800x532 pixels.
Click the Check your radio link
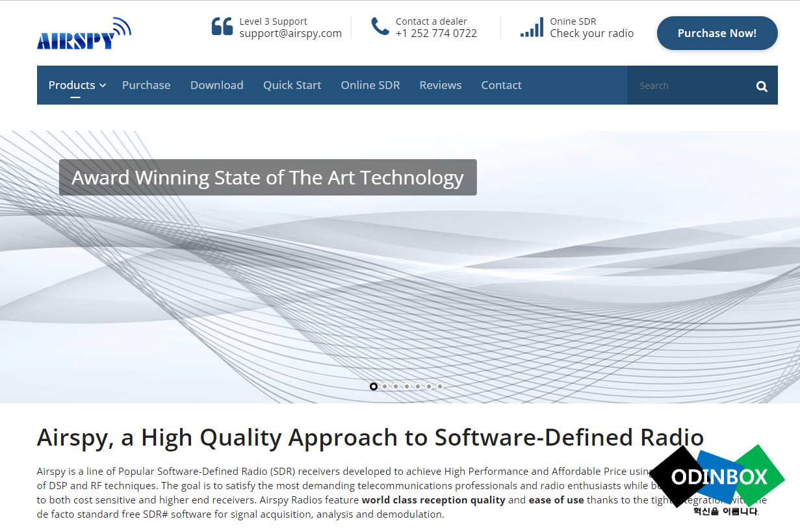click(592, 34)
